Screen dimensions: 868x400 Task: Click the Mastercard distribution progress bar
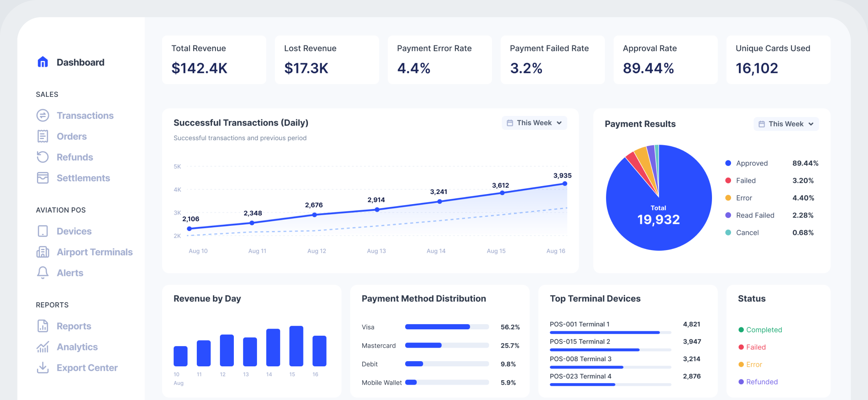(447, 345)
